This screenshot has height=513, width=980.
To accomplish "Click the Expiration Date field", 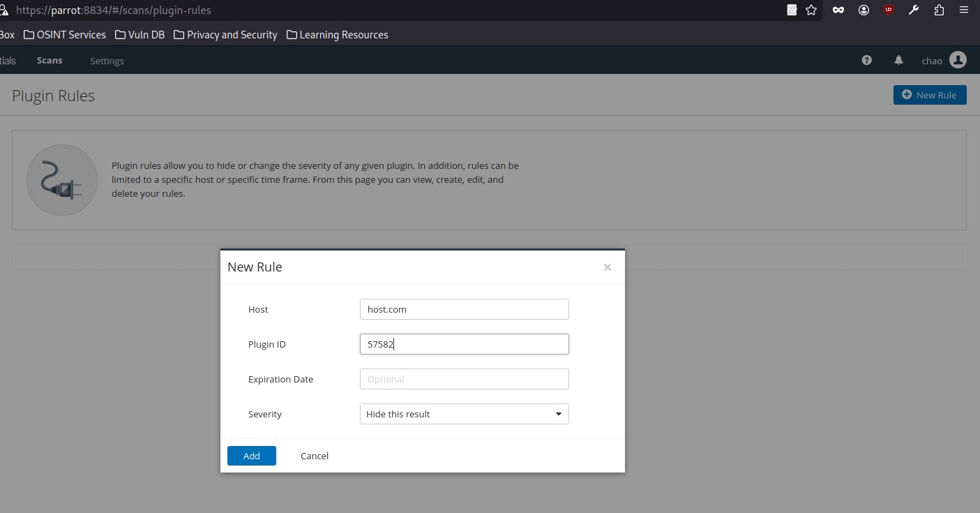I will (464, 379).
